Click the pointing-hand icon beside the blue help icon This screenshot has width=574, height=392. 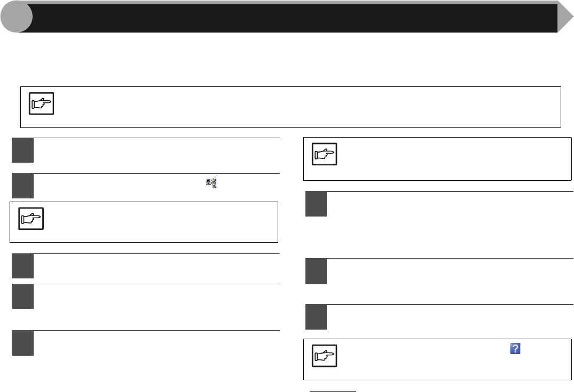324,355
